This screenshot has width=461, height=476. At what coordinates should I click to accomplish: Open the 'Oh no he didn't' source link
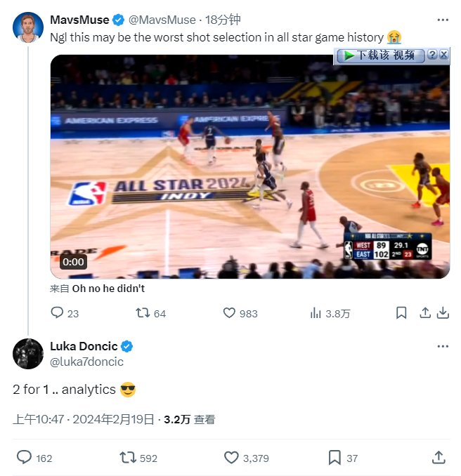108,288
